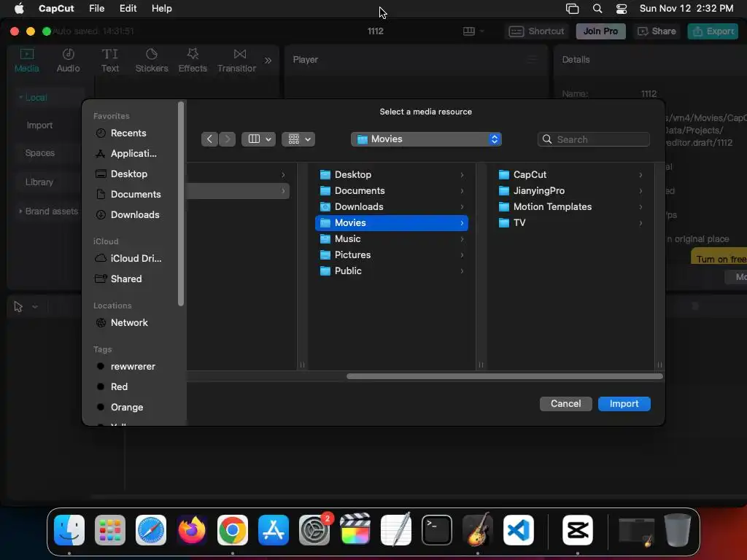Launch Firefox from the dock
This screenshot has width=747, height=560.
(192, 530)
